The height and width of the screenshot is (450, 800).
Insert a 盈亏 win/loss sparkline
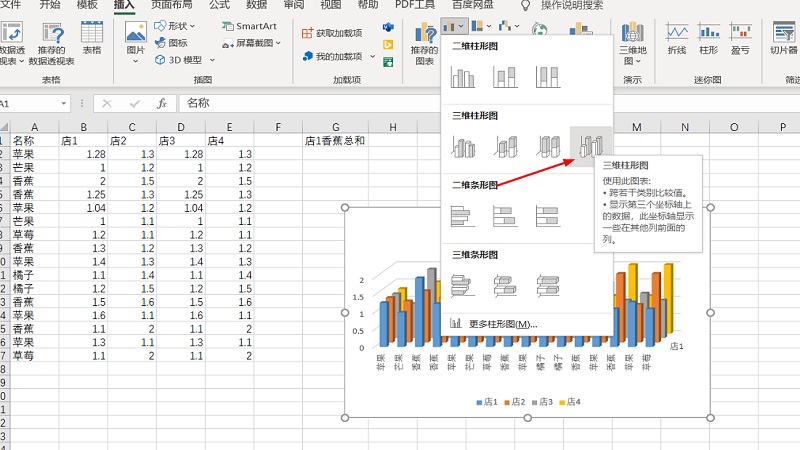click(740, 42)
